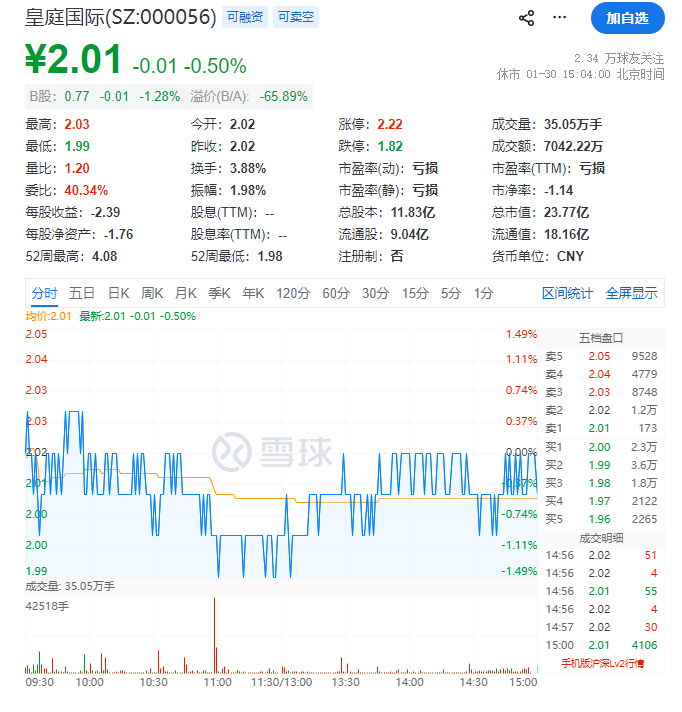Choose the 15分 chart tab

(415, 293)
